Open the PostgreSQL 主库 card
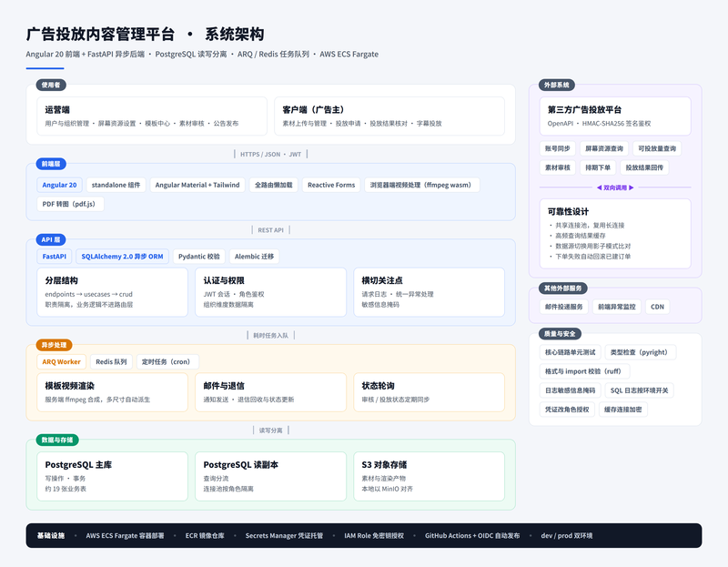Image resolution: width=728 pixels, height=567 pixels. tap(112, 477)
